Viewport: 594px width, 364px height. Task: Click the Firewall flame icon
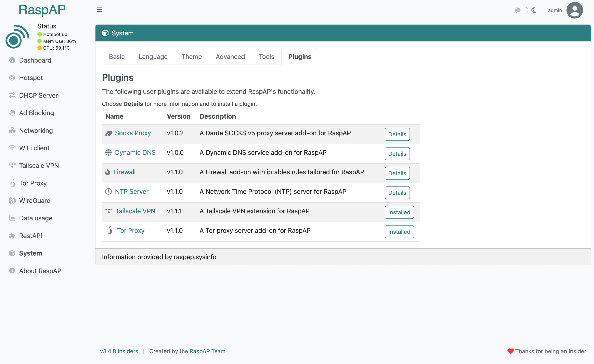pos(108,172)
